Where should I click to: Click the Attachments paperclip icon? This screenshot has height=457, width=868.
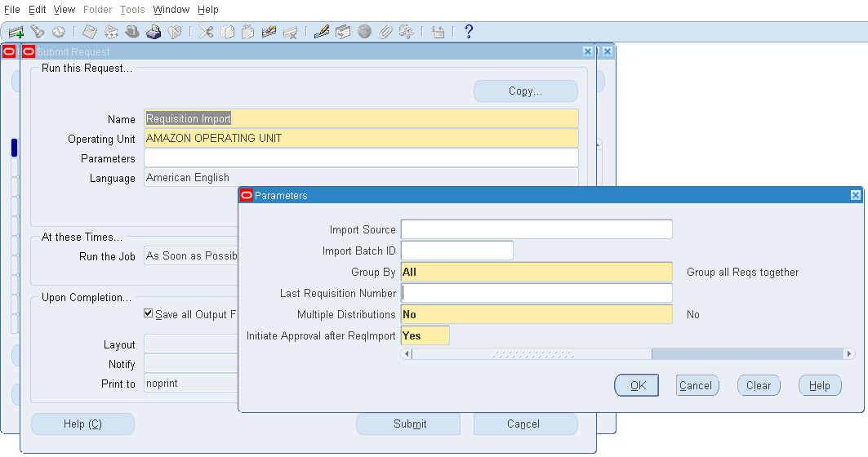pyautogui.click(x=385, y=32)
